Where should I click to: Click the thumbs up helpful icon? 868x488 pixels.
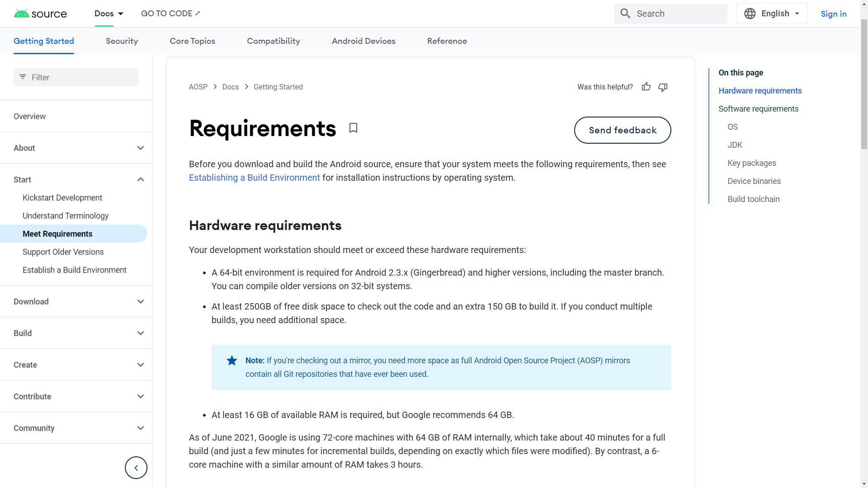pos(646,86)
